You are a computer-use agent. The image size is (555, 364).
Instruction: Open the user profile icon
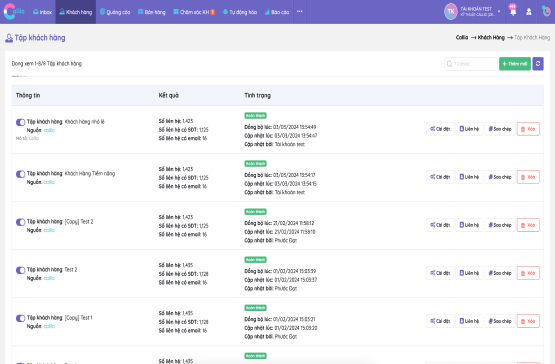[x=529, y=12]
